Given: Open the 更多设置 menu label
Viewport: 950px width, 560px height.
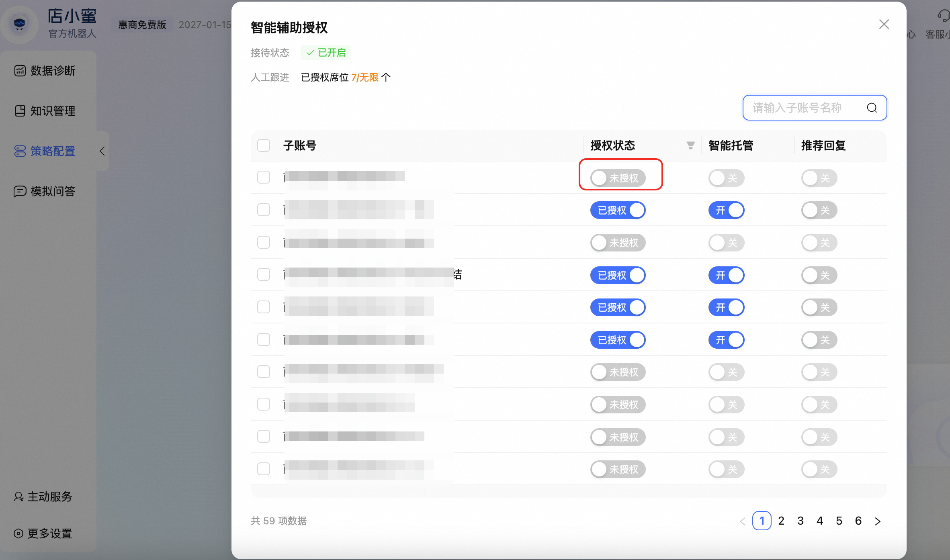Looking at the screenshot, I should (50, 533).
